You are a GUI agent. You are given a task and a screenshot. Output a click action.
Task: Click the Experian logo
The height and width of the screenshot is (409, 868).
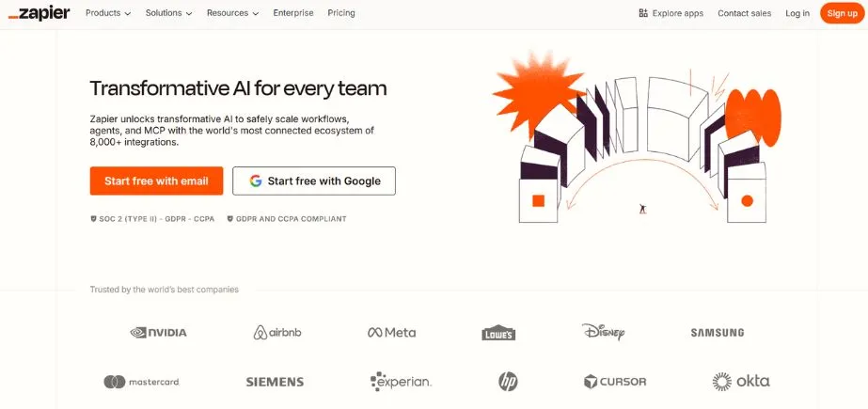401,382
